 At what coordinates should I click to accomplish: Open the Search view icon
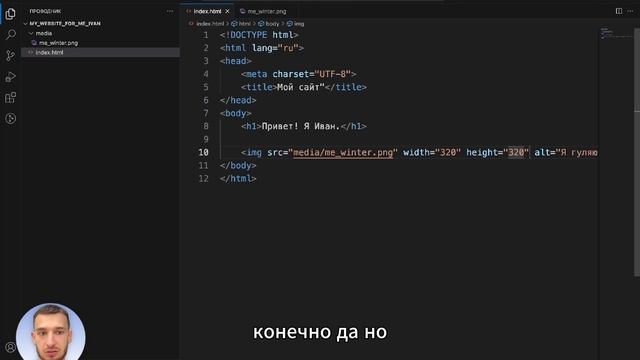[x=11, y=35]
